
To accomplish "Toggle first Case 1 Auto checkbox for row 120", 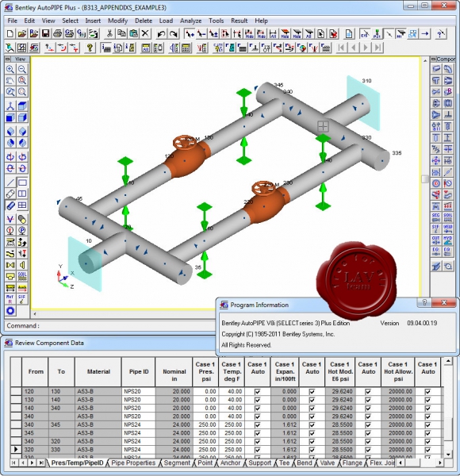I will point(257,392).
